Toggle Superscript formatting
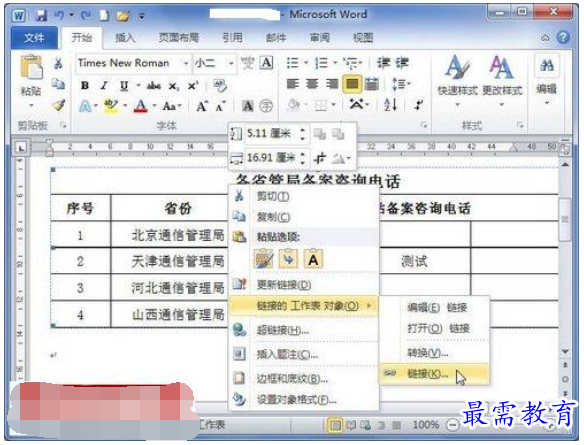The width and height of the screenshot is (584, 445). tap(192, 86)
